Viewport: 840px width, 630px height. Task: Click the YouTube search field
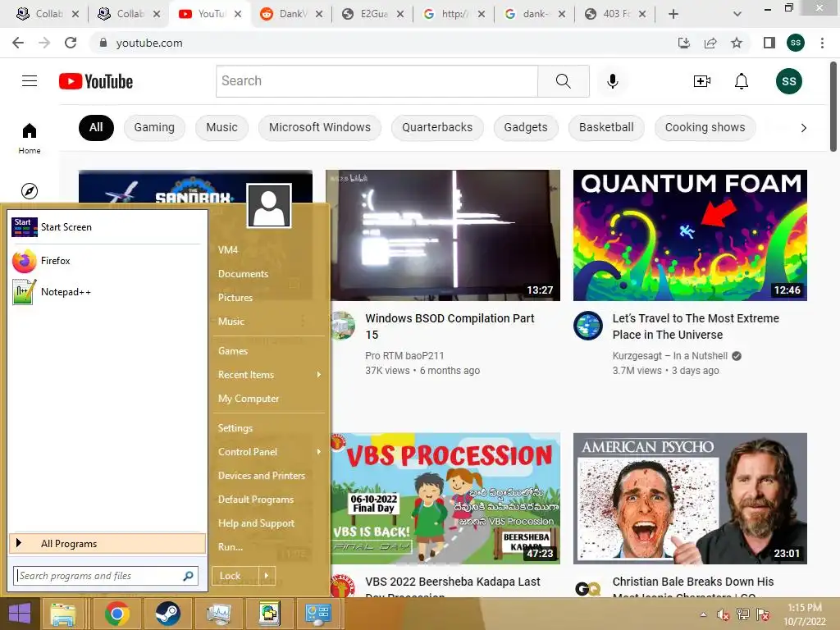coord(377,81)
